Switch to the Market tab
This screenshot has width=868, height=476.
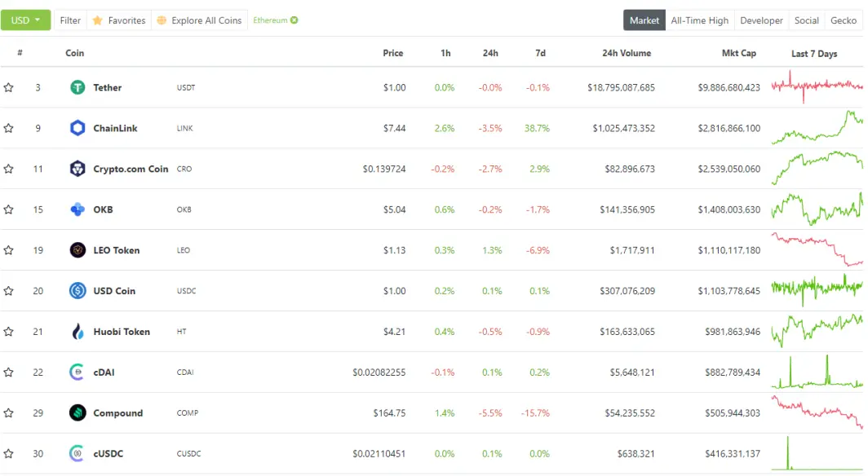[x=644, y=20]
